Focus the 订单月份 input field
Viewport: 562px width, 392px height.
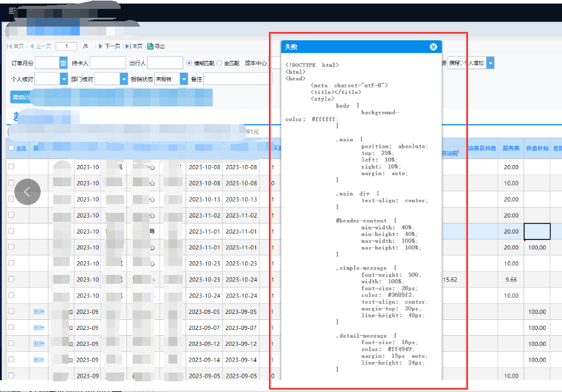47,63
